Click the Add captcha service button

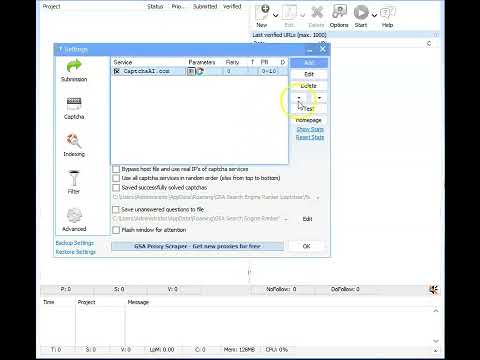[309, 63]
